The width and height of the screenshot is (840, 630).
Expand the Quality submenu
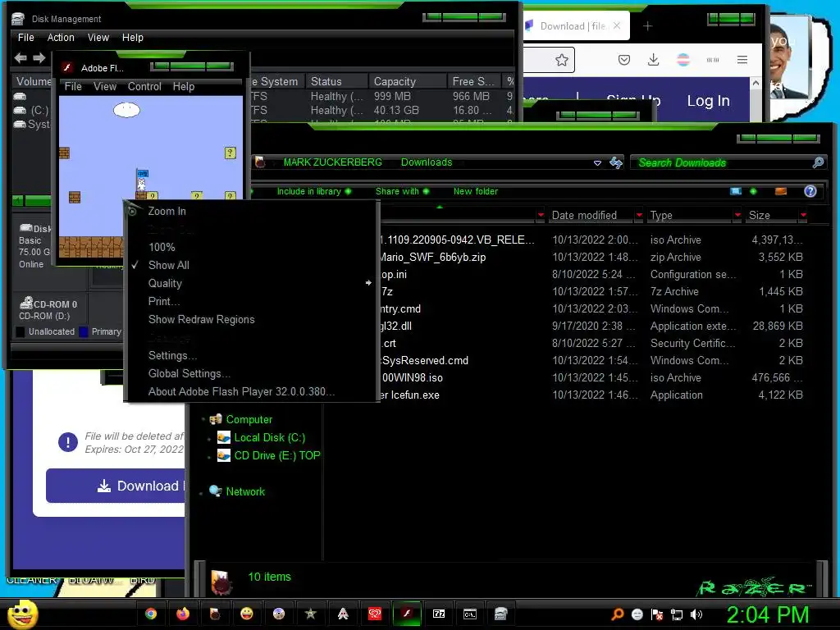click(x=251, y=283)
